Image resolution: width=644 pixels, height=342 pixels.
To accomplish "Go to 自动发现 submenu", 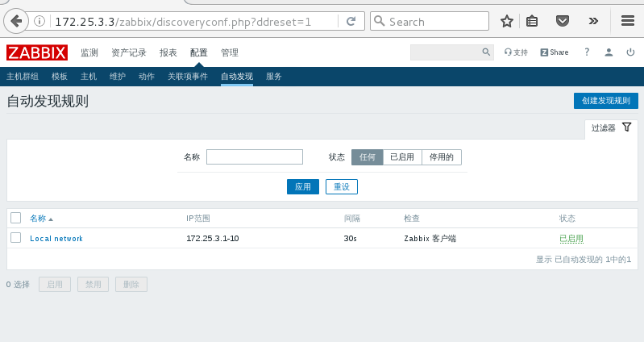I will click(237, 77).
